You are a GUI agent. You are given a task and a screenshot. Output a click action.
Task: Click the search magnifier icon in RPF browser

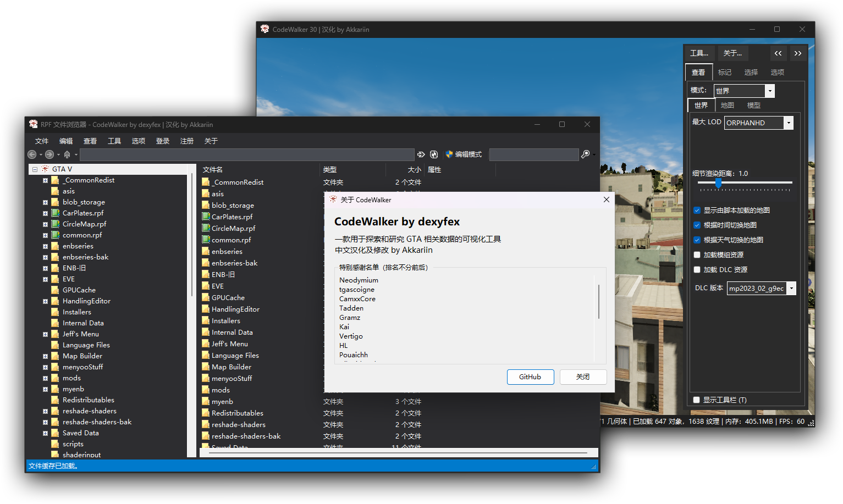click(586, 154)
